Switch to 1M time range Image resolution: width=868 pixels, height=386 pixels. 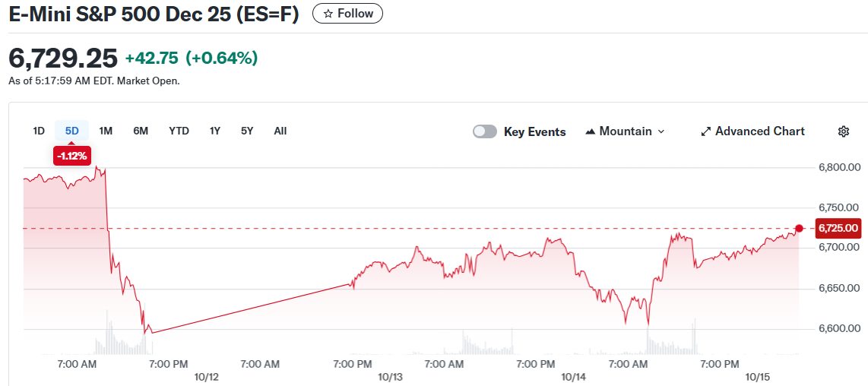(x=106, y=131)
